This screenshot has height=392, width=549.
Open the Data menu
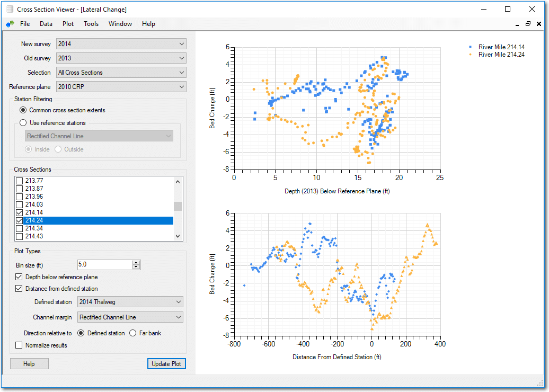tap(46, 24)
